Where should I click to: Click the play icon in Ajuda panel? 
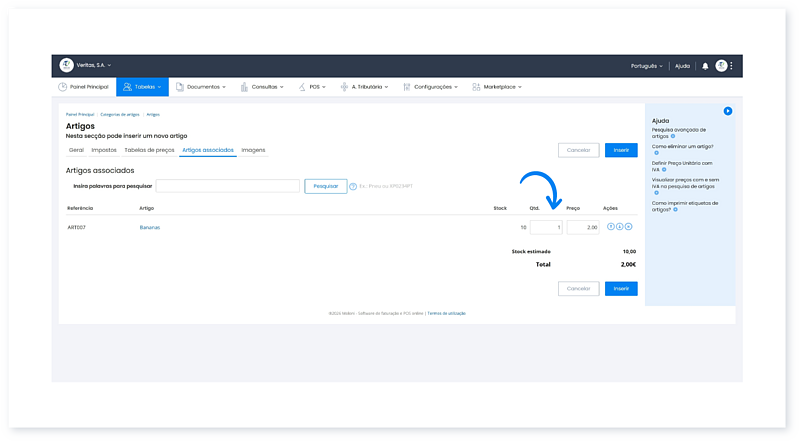pos(728,111)
